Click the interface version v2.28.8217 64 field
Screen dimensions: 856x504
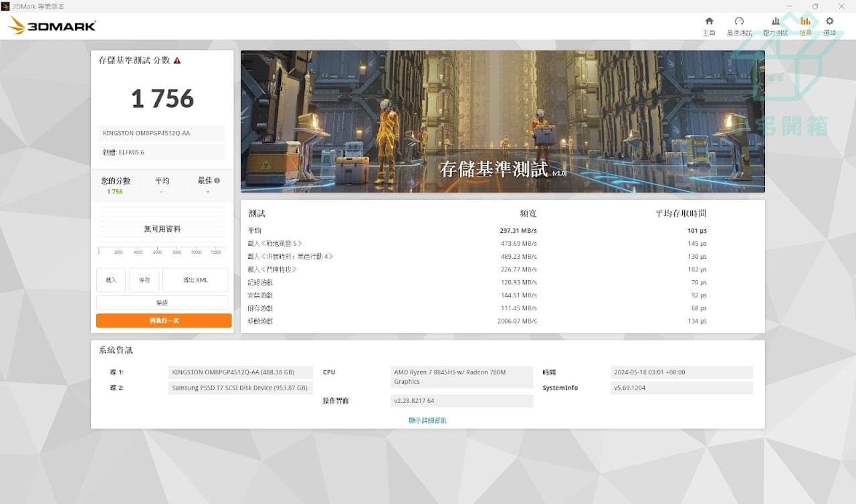point(462,401)
